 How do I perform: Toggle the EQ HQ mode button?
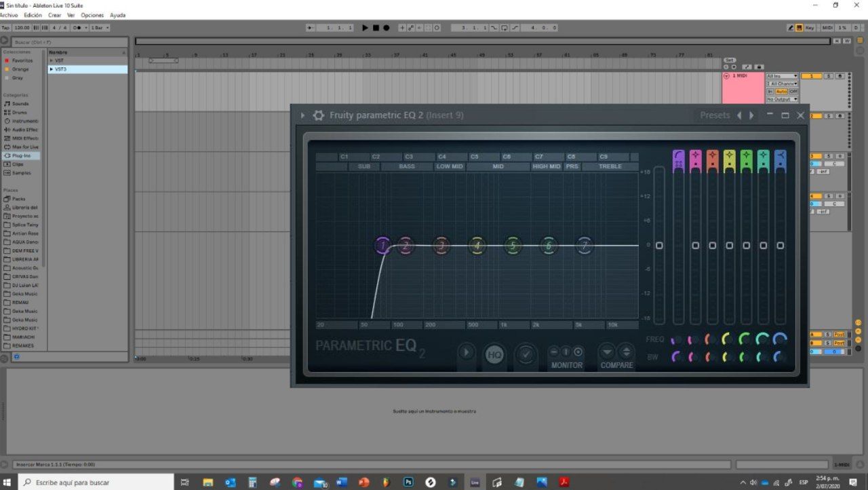point(494,354)
